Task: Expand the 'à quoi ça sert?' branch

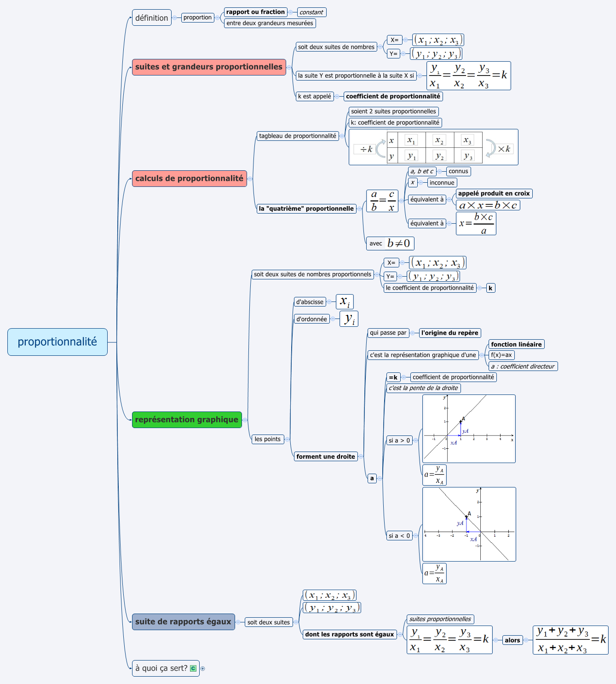Action: coord(202,668)
